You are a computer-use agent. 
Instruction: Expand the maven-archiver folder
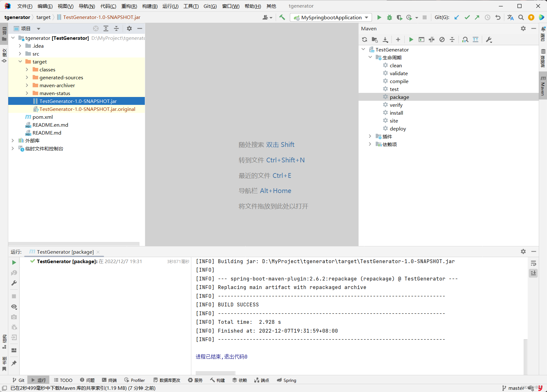(27, 85)
